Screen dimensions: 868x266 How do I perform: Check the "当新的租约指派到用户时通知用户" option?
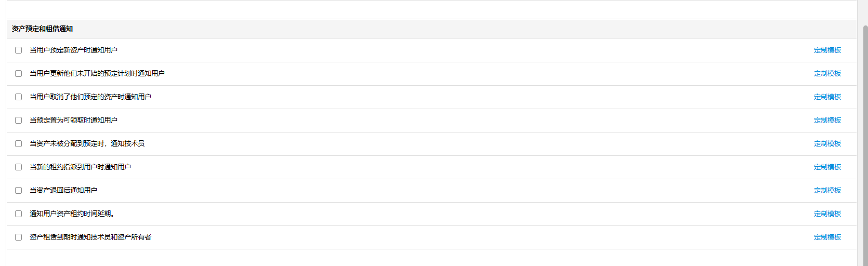click(x=19, y=167)
